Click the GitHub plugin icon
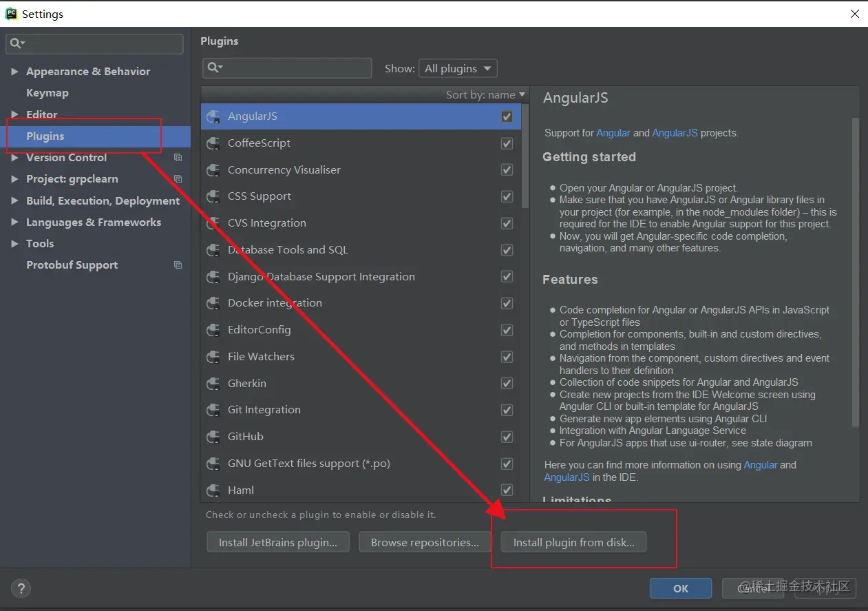This screenshot has width=868, height=611. coord(213,437)
